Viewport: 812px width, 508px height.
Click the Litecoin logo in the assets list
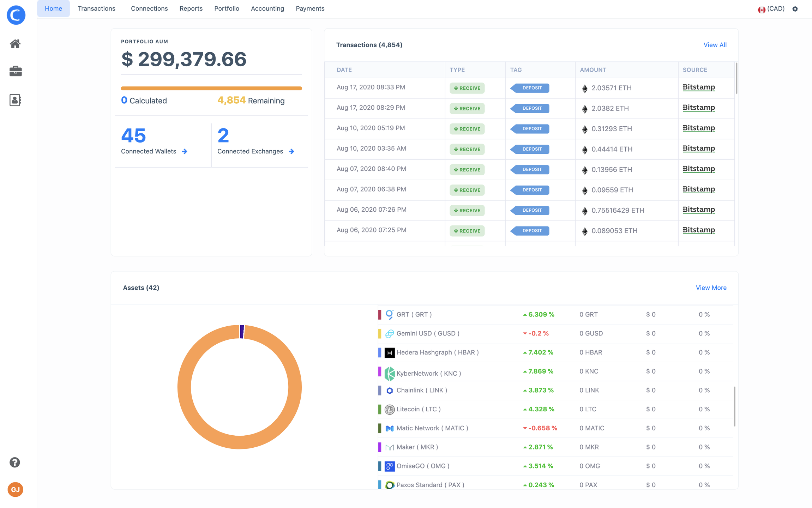click(x=390, y=409)
